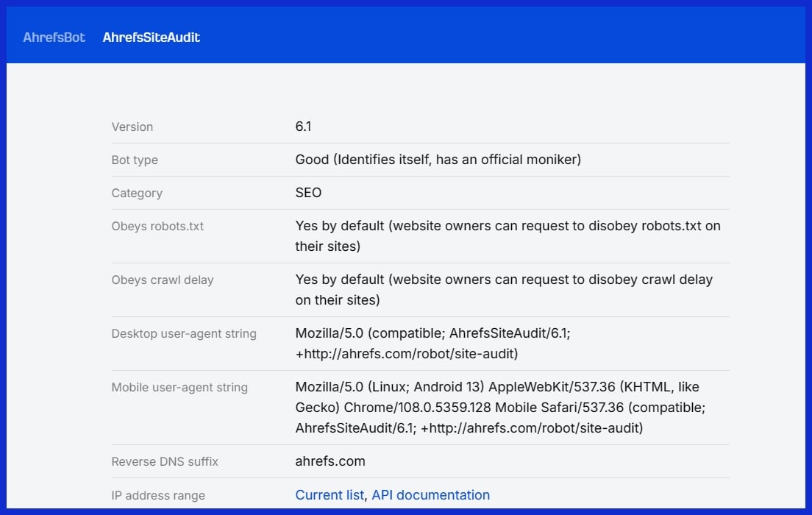
Task: Open the API documentation link
Action: coord(430,495)
